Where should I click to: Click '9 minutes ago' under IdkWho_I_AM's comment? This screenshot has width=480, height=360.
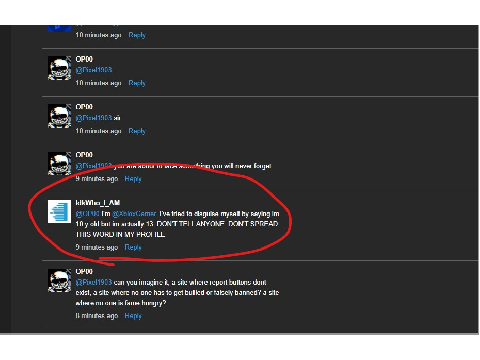point(97,247)
